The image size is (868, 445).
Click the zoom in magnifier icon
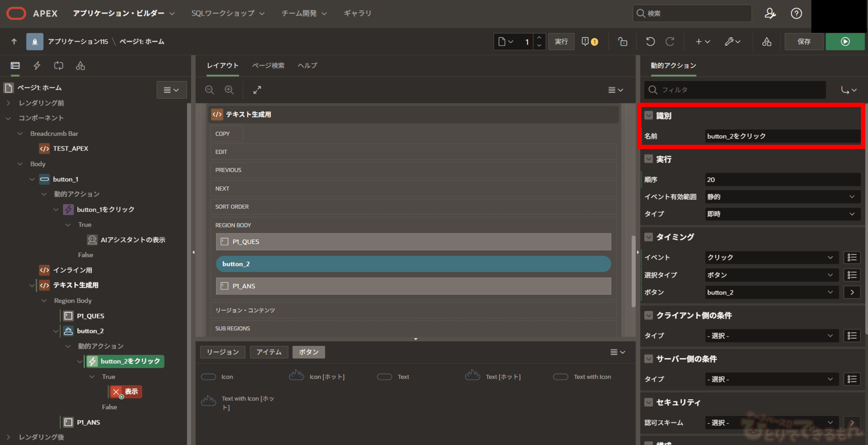(x=229, y=90)
